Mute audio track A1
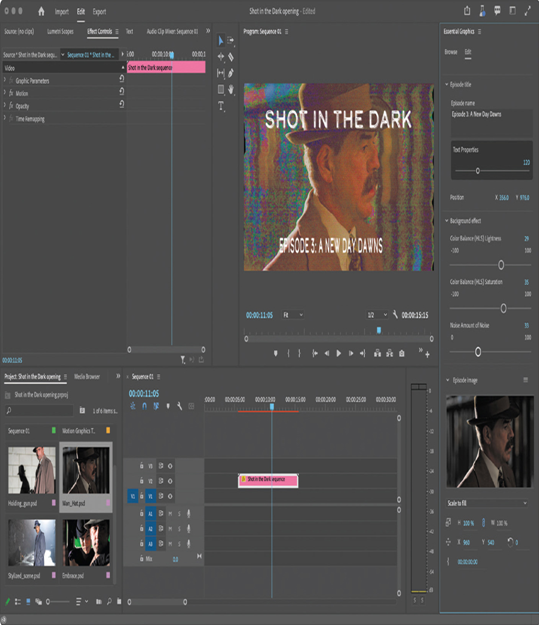This screenshot has width=539, height=625. tap(170, 514)
